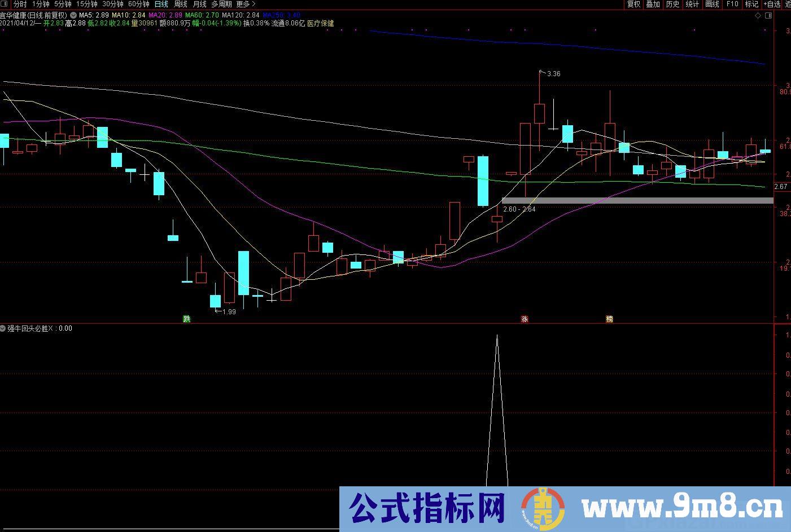This screenshot has width=791, height=532.
Task: Click the 宜华健康(日线,前复权) title
Action: (34, 15)
